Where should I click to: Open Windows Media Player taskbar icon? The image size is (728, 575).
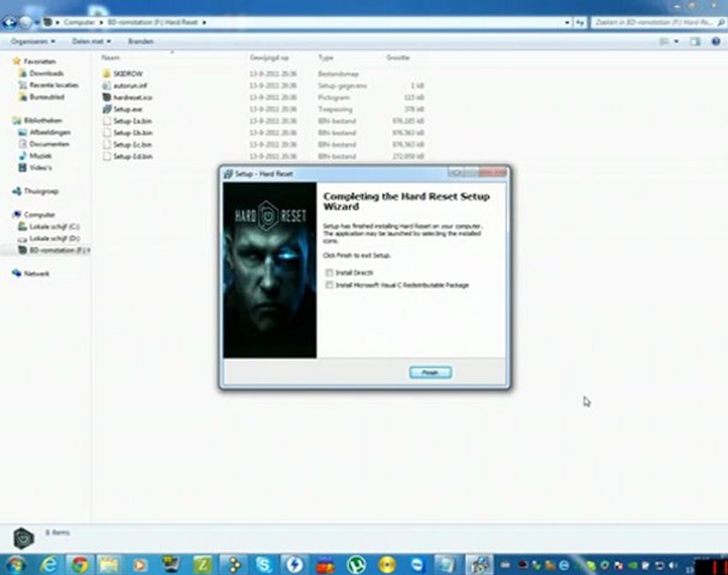[x=140, y=565]
